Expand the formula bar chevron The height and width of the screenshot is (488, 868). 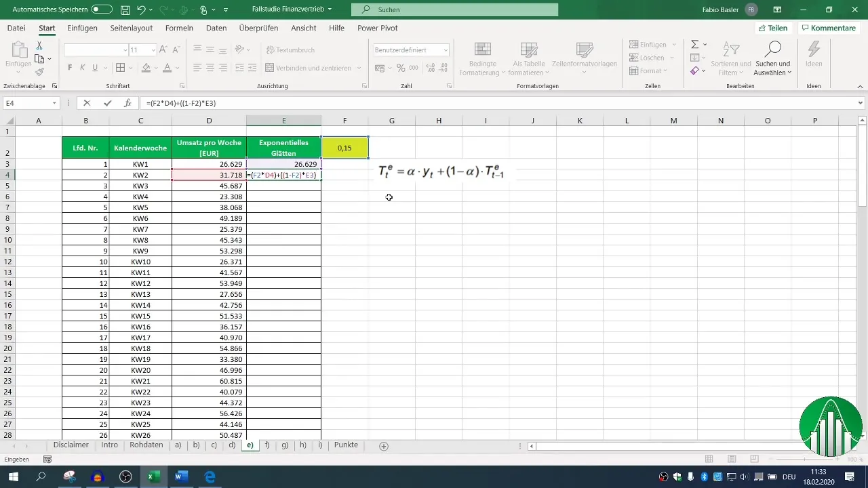tap(861, 103)
